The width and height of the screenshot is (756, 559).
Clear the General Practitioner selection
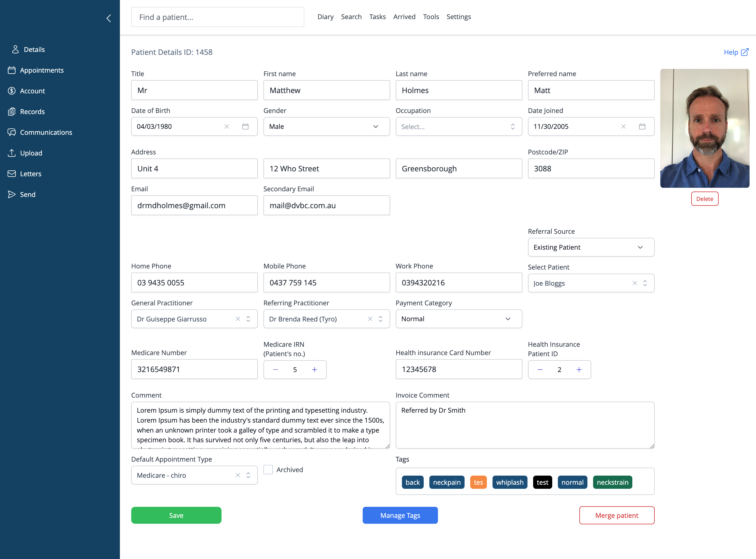tap(238, 319)
